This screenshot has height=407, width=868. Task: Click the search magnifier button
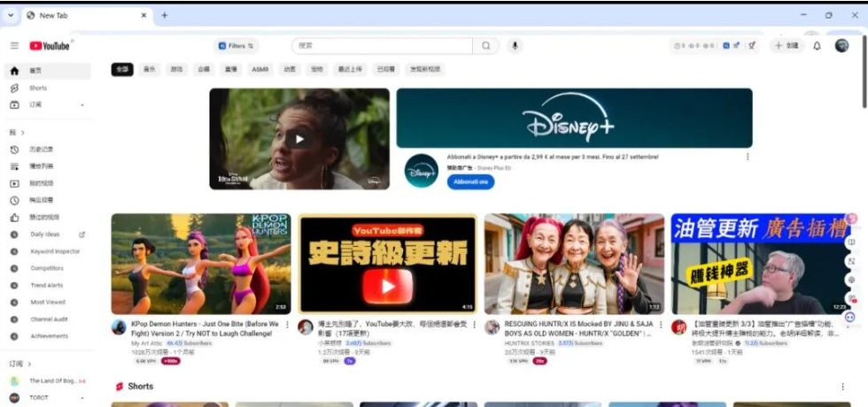485,46
